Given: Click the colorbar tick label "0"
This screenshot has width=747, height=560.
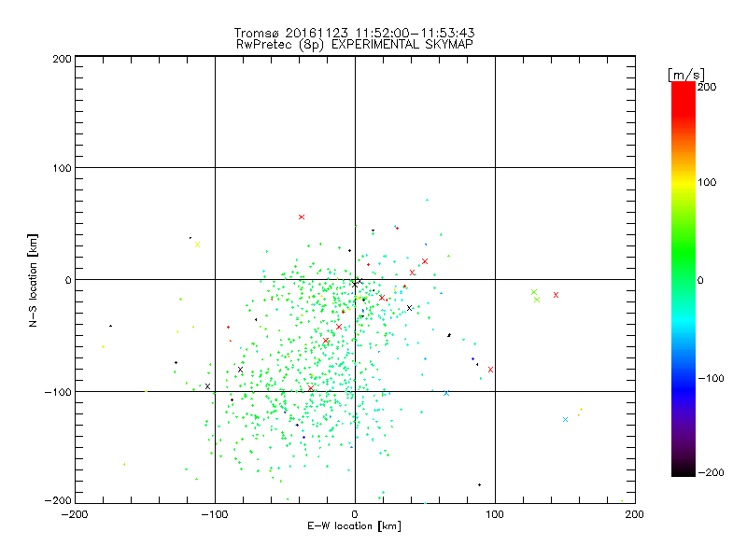Looking at the screenshot, I should 700,280.
